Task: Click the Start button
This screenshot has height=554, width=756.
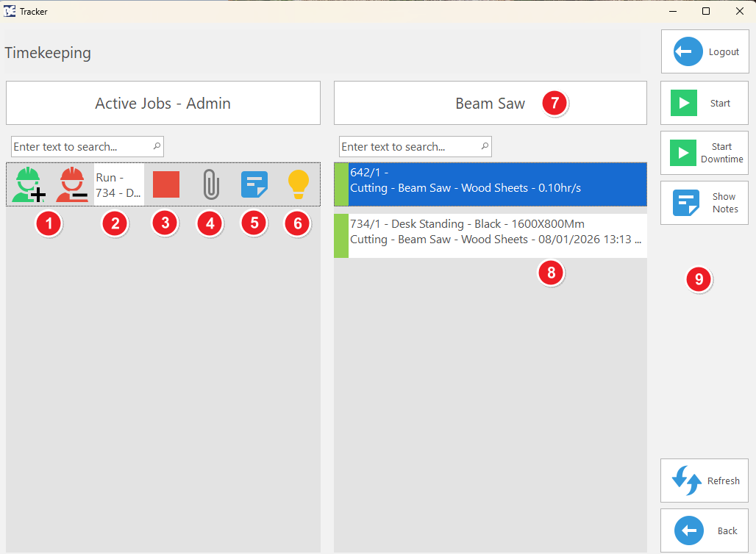Action: 705,103
